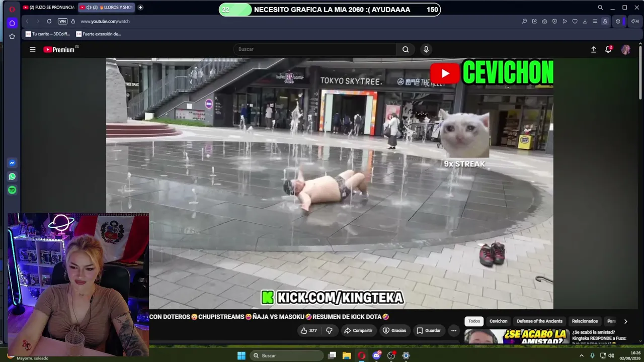Share the video with Compartir
Image resolution: width=644 pixels, height=362 pixels.
pos(358,331)
